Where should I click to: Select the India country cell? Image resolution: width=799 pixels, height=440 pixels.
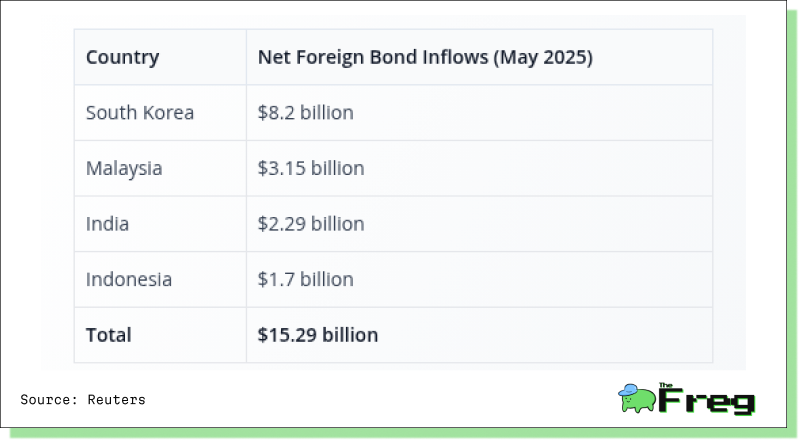(x=107, y=224)
